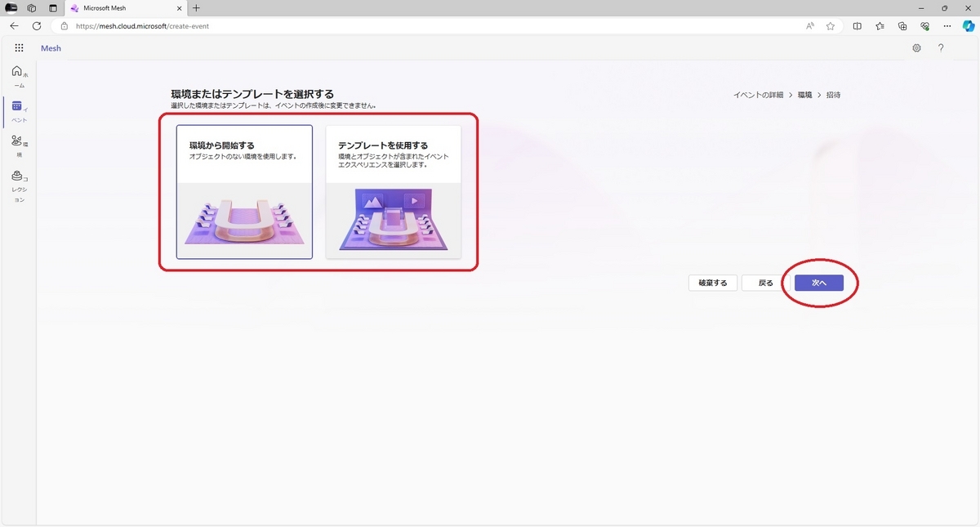Click the 戻る button
This screenshot has height=527, width=980.
coord(765,283)
